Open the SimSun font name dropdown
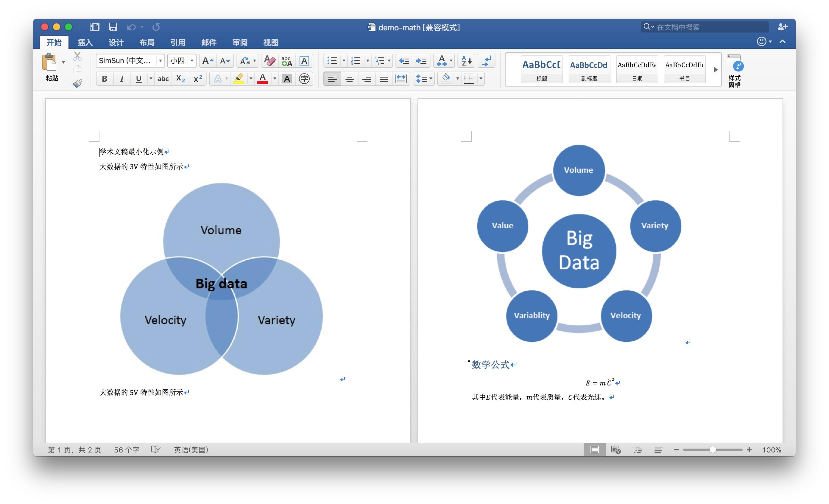The image size is (829, 504). [160, 61]
